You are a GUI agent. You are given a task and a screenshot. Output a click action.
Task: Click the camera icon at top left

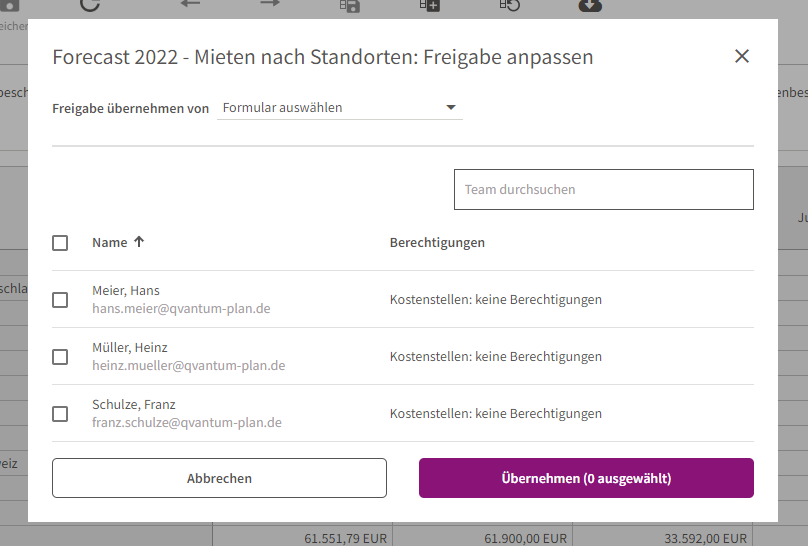pyautogui.click(x=11, y=5)
